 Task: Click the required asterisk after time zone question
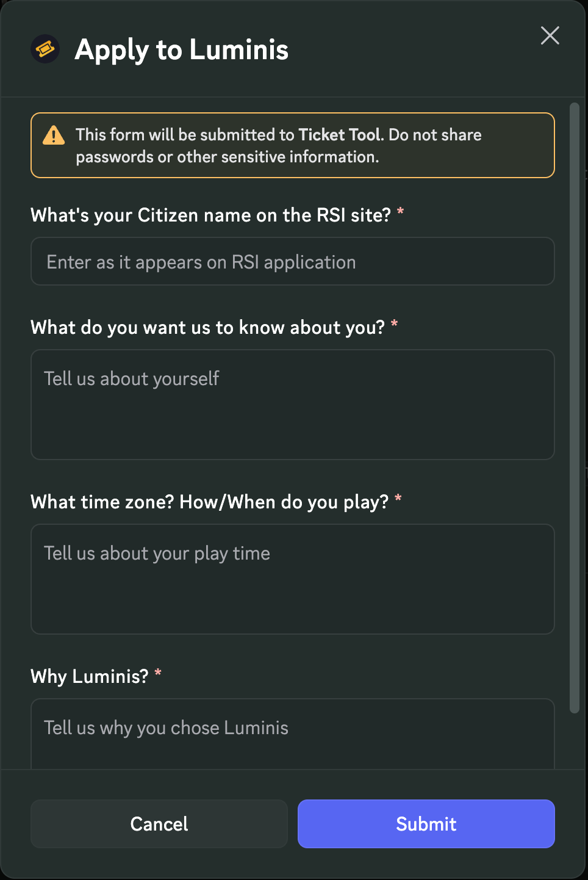(398, 499)
